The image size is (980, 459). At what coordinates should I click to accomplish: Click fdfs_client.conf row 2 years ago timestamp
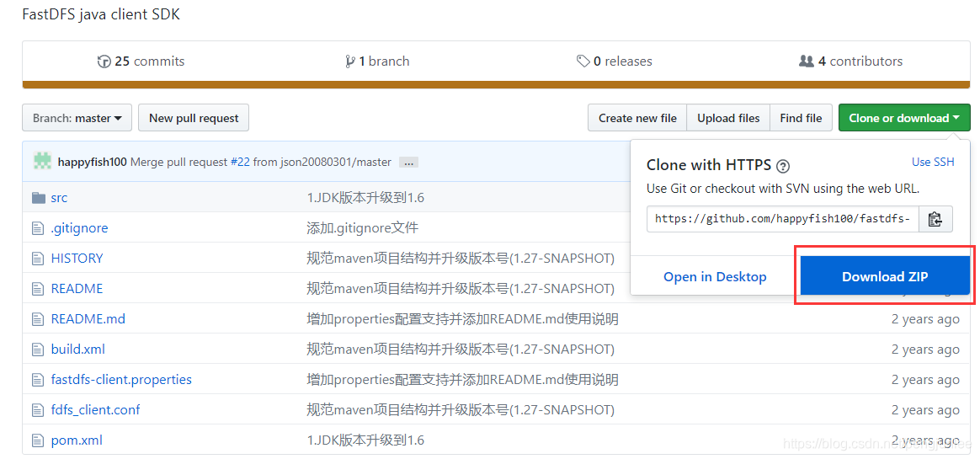(x=925, y=409)
